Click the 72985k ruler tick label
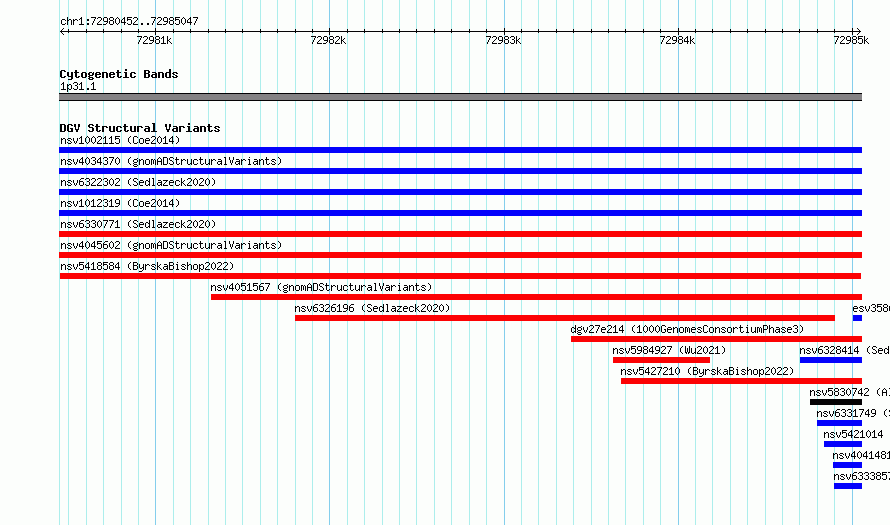 pyautogui.click(x=851, y=40)
